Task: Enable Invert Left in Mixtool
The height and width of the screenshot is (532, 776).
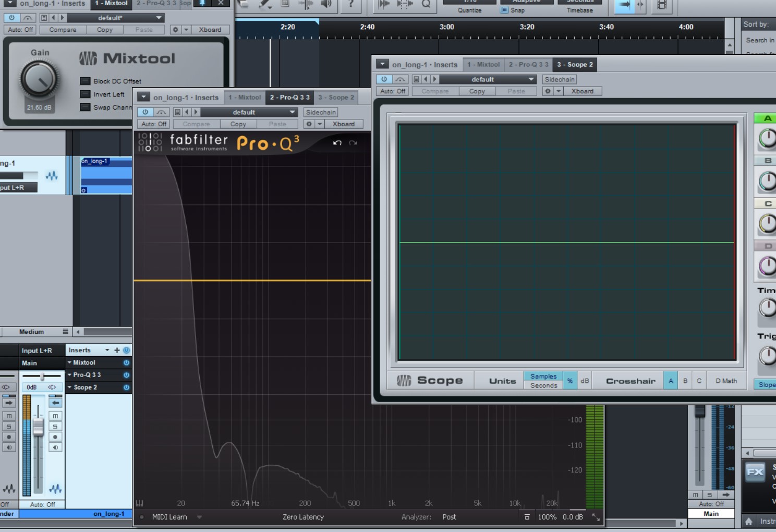Action: 85,94
